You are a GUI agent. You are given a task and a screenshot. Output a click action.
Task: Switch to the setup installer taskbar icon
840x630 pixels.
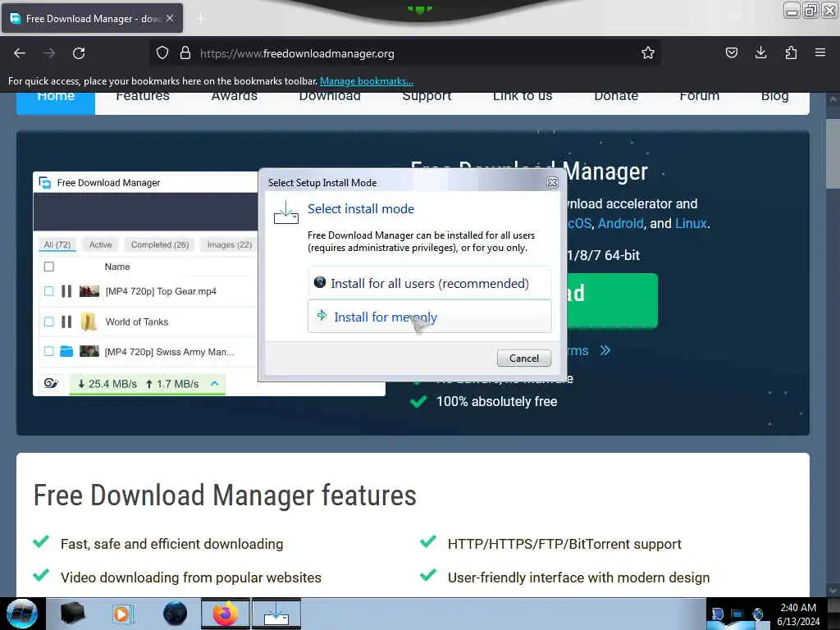coord(276,614)
